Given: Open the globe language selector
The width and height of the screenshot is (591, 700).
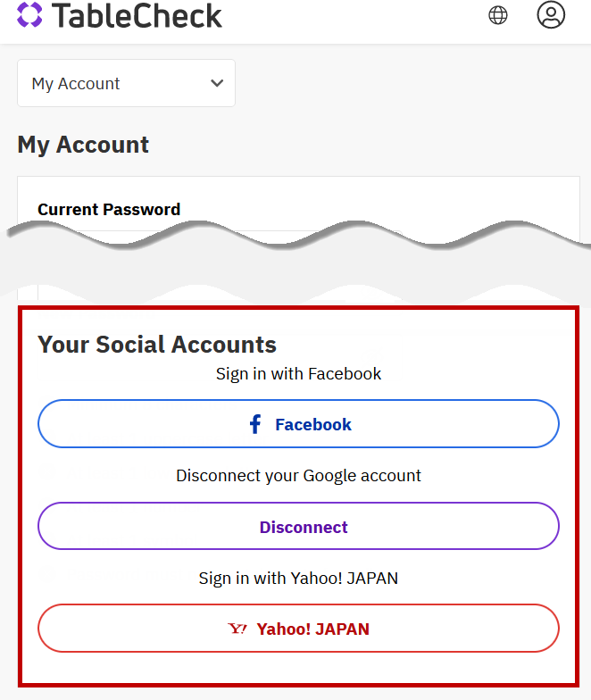Looking at the screenshot, I should [x=498, y=15].
